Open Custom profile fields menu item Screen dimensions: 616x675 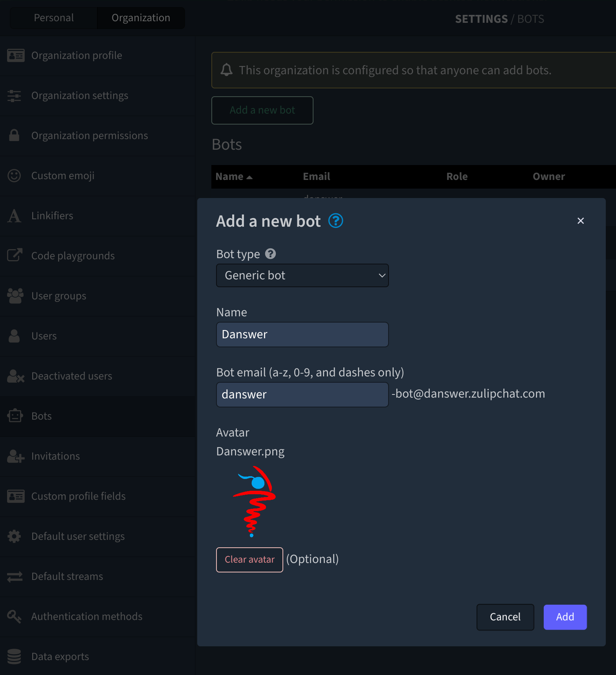(97, 496)
